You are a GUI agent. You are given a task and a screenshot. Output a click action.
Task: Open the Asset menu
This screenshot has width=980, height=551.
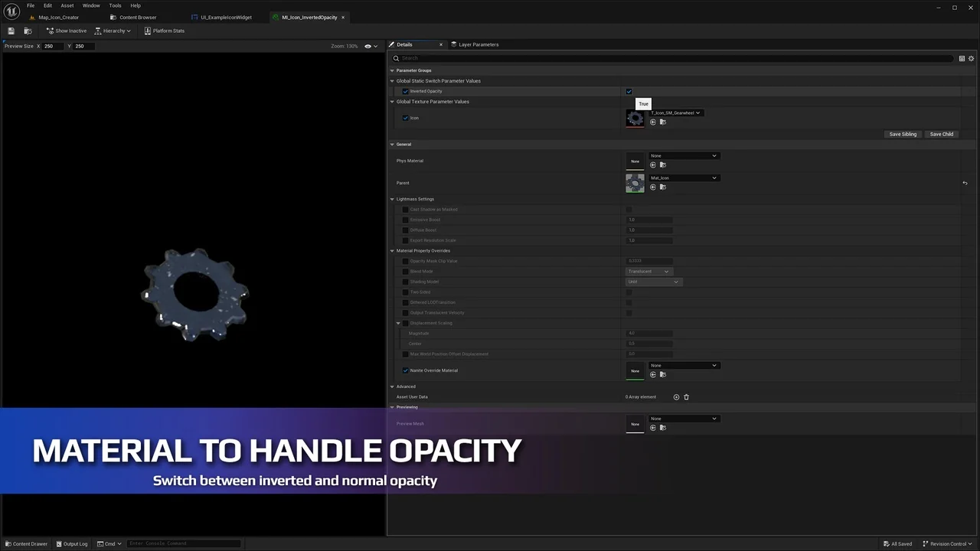click(x=67, y=5)
